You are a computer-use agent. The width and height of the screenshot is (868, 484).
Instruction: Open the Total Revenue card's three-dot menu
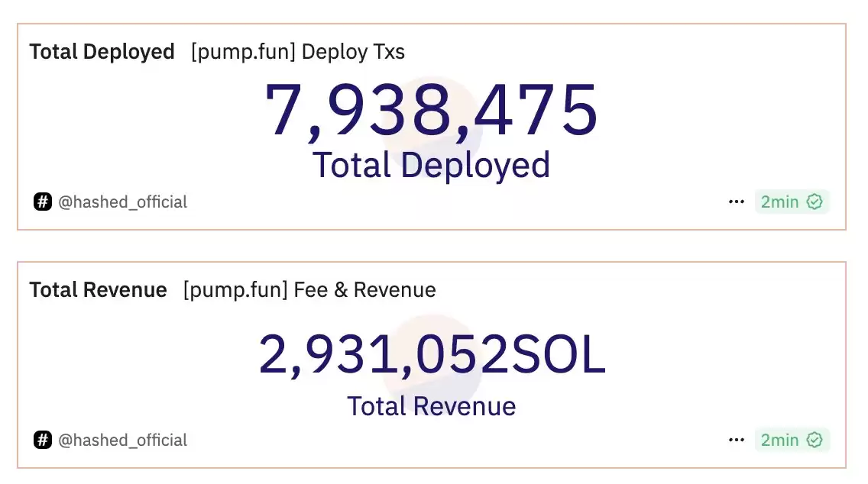pyautogui.click(x=737, y=440)
